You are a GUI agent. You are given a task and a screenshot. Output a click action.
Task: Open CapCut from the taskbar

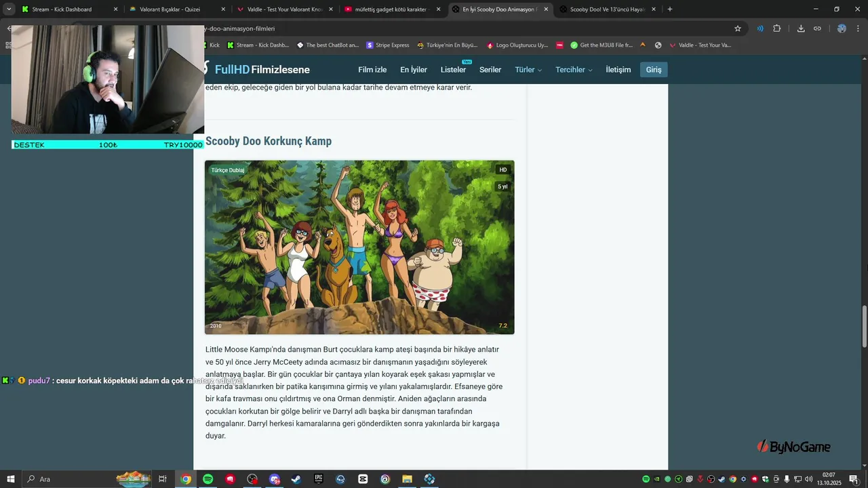pyautogui.click(x=363, y=479)
